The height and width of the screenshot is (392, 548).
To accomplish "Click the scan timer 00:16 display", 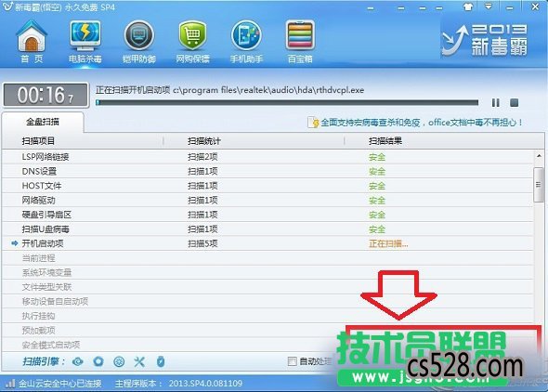I will pyautogui.click(x=46, y=95).
